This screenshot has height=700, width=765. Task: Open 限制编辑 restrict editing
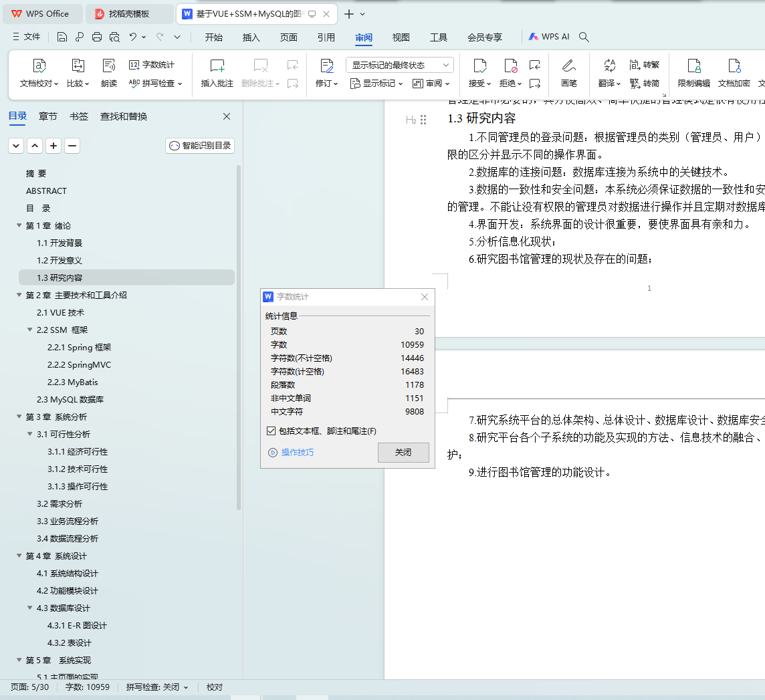tap(693, 73)
